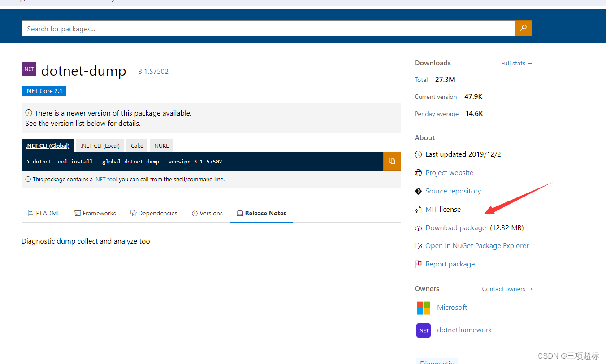Screen dimensions: 606x364
Task: Click the purple .NET package icon beside dotnet-dump
Action: coord(29,69)
